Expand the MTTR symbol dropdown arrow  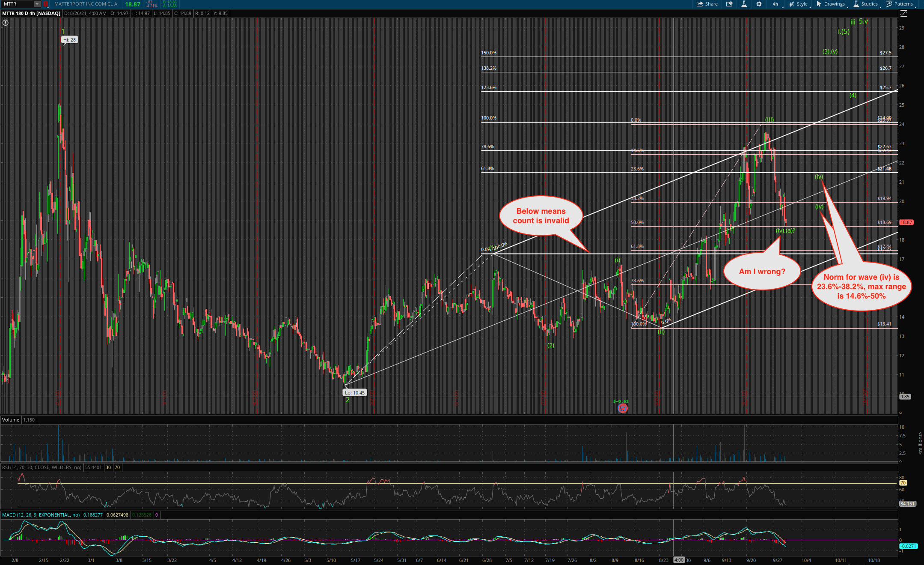(37, 4)
